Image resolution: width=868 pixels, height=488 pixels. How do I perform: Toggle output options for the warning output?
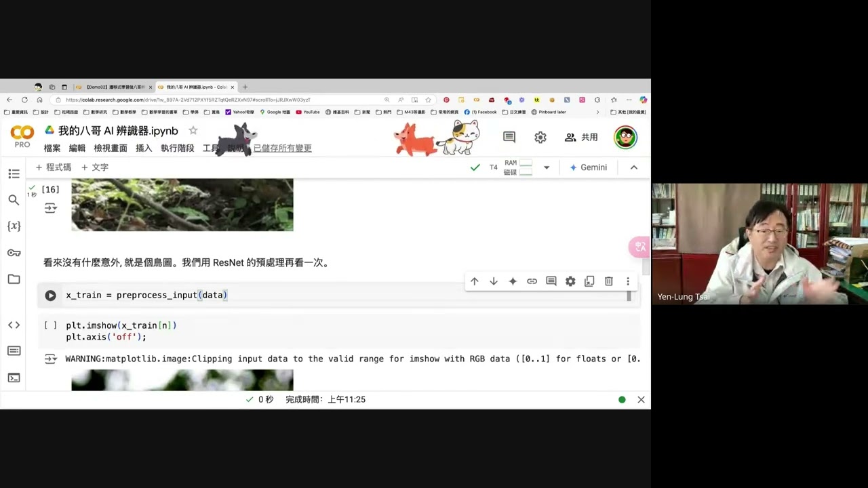[x=51, y=359]
